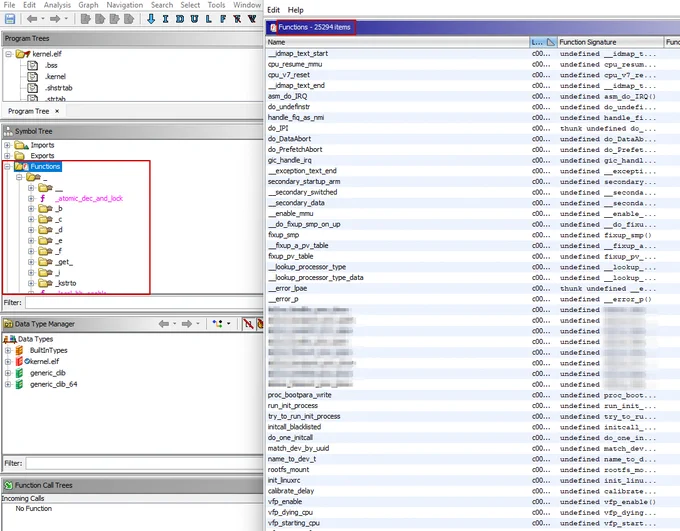Collapse the Functions node in Symbol Tree
This screenshot has height=531, width=680.
click(7, 166)
